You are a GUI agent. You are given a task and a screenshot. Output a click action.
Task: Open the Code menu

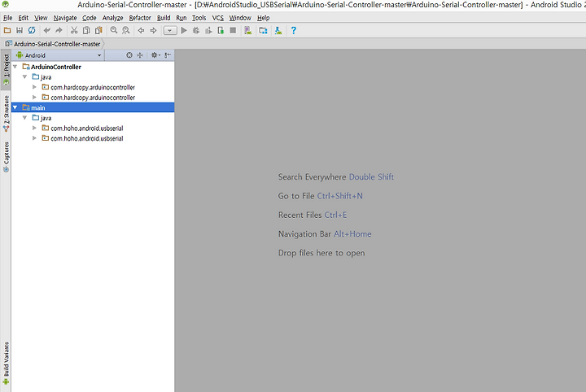click(90, 18)
